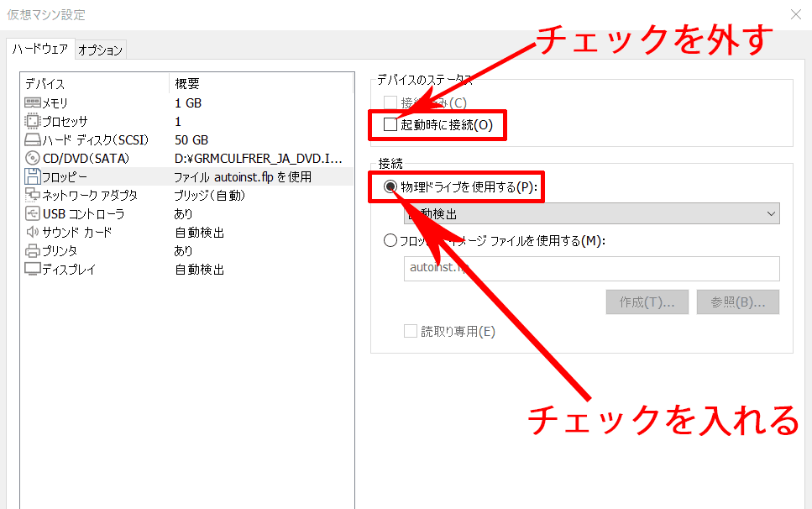Image resolution: width=812 pixels, height=509 pixels.
Task: Toggle the 読取り専用(E) checkbox
Action: pos(411,331)
